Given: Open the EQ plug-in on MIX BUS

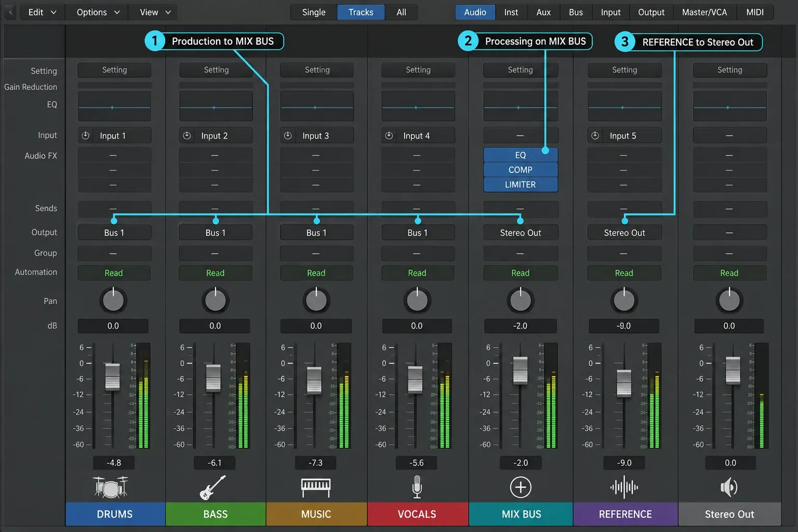Looking at the screenshot, I should (521, 155).
